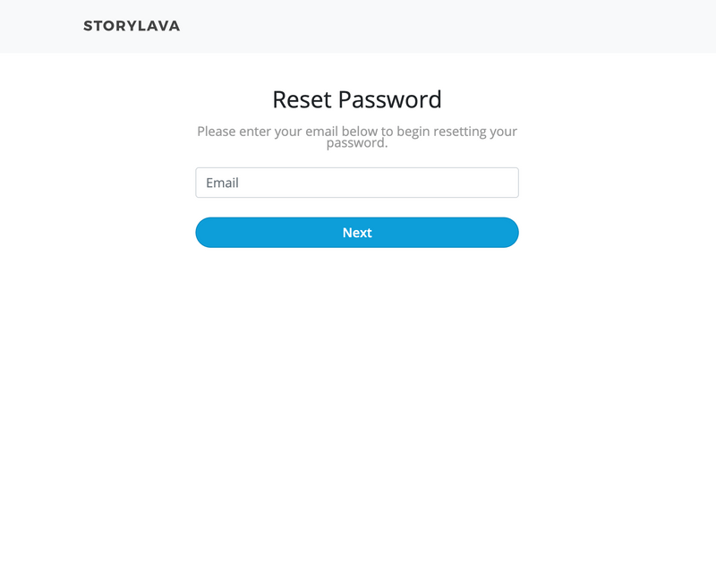Image resolution: width=716 pixels, height=588 pixels.
Task: Select the rounded blue Next pill button
Action: tap(357, 233)
